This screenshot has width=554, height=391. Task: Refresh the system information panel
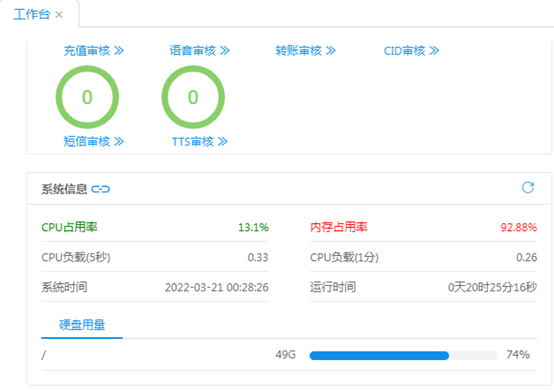point(528,188)
